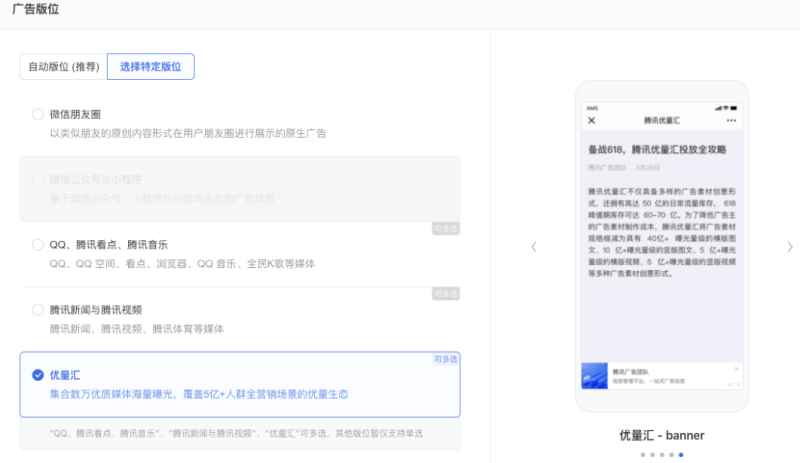Go to fourth preview carousel dot
This screenshot has height=463, width=800.
pyautogui.click(x=671, y=455)
